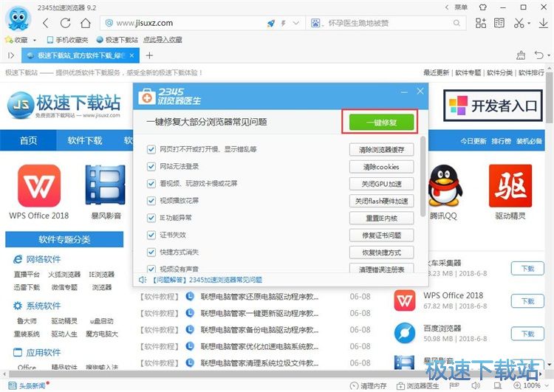The image size is (554, 392).
Task: Toggle 视频播放花屏 checkbox
Action: pos(151,201)
